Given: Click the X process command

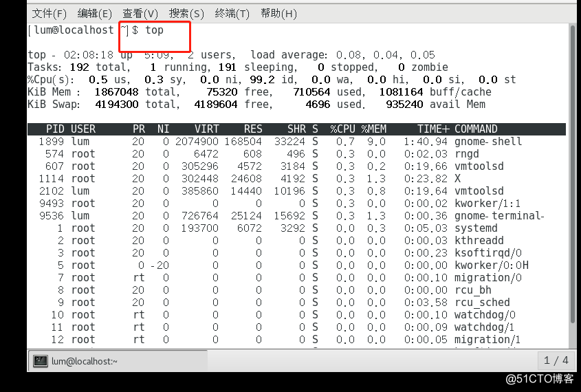Looking at the screenshot, I should pos(458,179).
